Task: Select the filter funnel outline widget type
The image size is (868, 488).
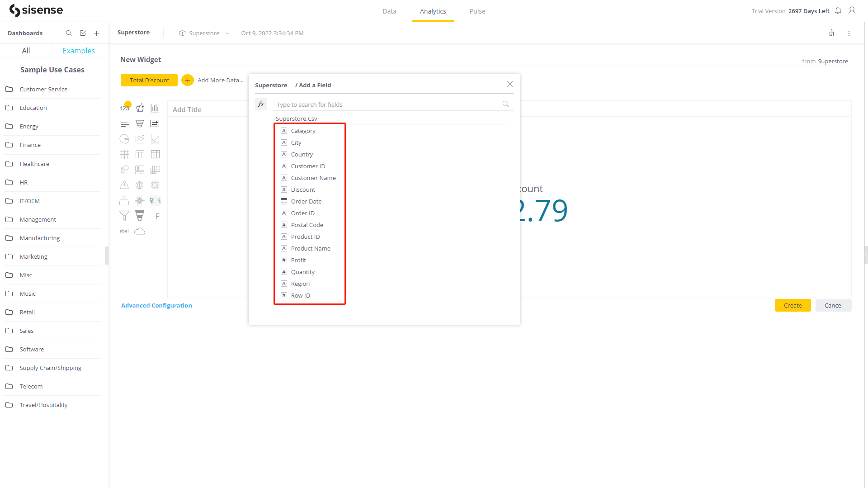Action: [124, 216]
